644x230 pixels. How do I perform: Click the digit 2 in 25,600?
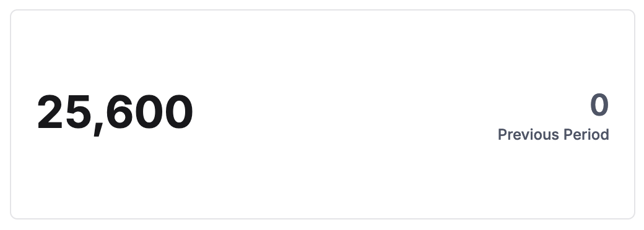pos(50,112)
